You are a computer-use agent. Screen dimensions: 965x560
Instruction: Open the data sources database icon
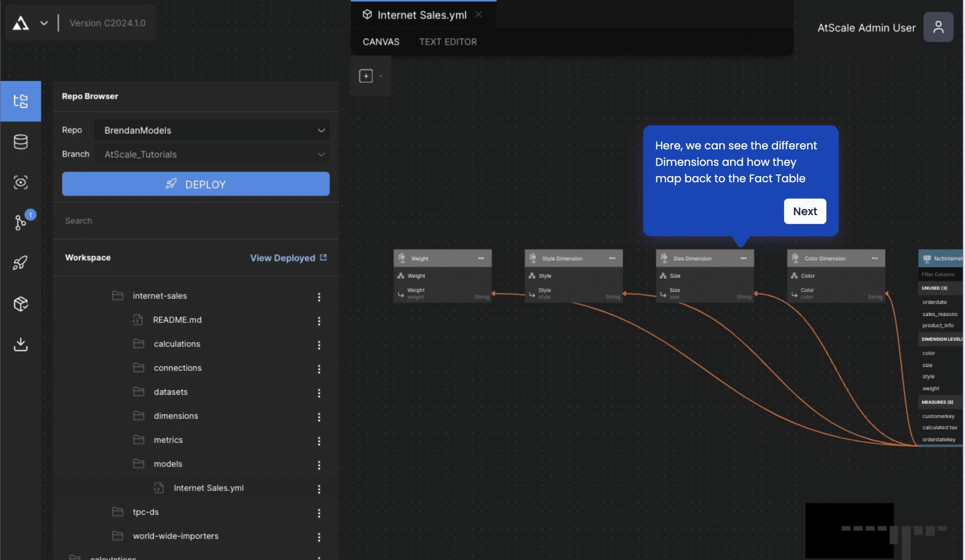click(21, 141)
